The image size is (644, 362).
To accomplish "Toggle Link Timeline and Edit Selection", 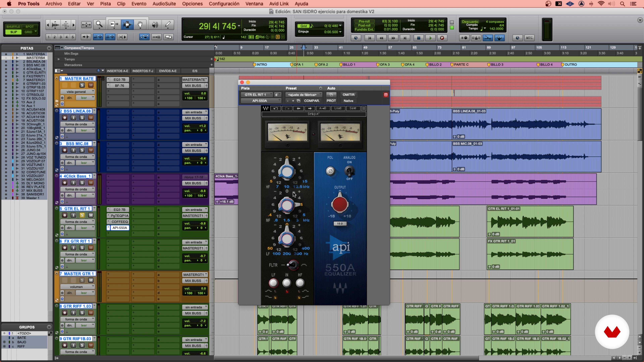I will [x=98, y=37].
